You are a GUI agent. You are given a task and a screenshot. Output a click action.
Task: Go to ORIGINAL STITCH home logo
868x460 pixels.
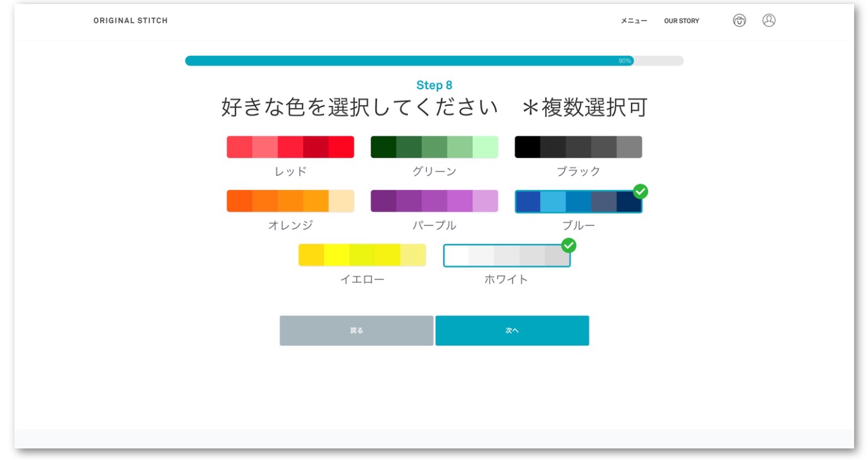pos(130,21)
